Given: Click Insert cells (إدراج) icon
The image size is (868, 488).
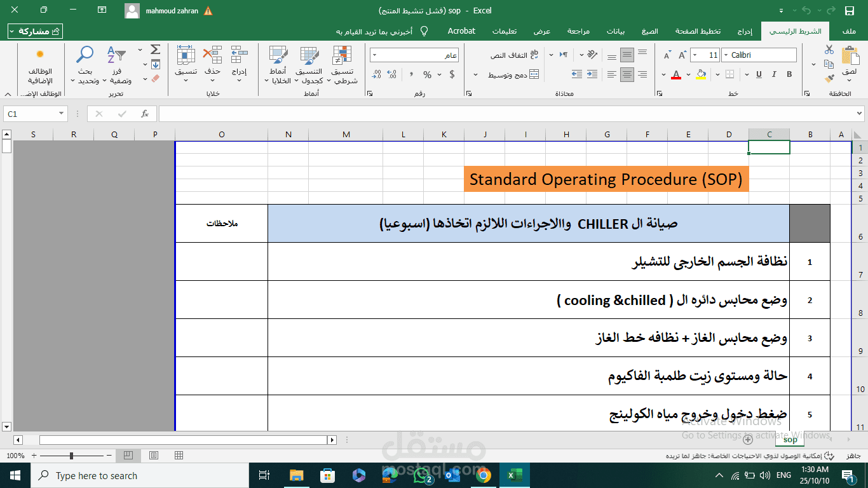Looking at the screenshot, I should 240,55.
